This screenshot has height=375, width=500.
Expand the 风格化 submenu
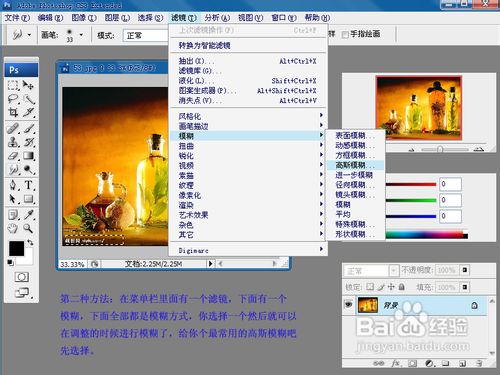248,116
